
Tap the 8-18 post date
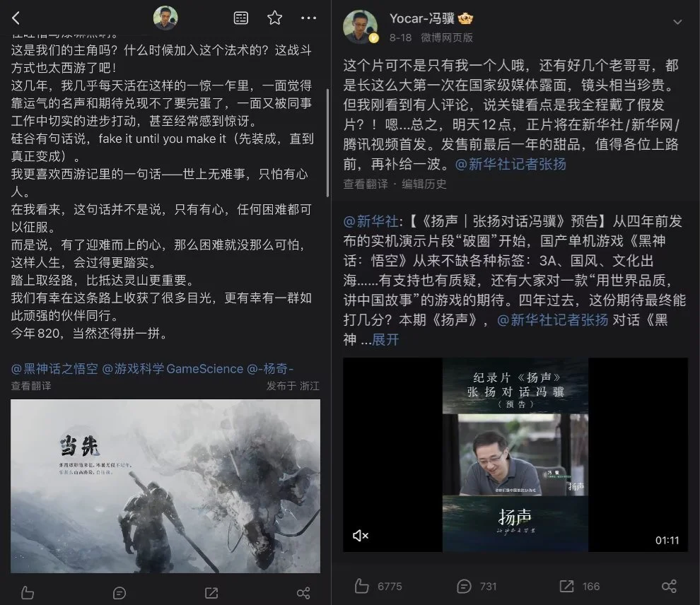coord(400,38)
